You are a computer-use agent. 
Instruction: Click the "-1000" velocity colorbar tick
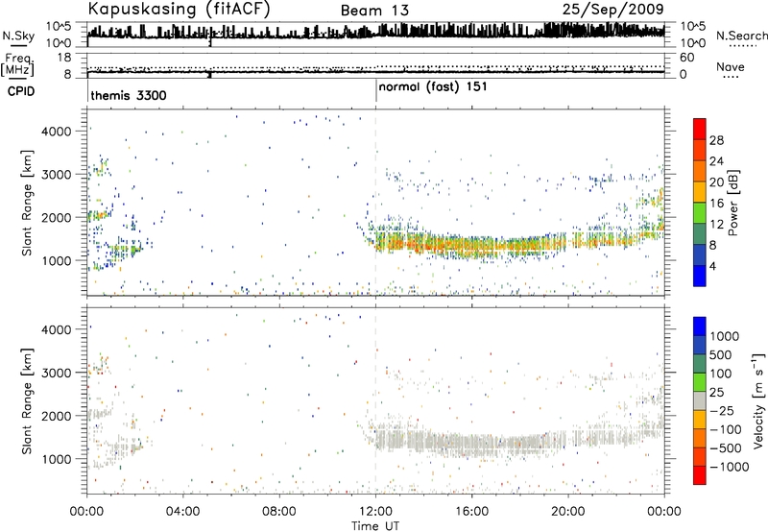730,467
